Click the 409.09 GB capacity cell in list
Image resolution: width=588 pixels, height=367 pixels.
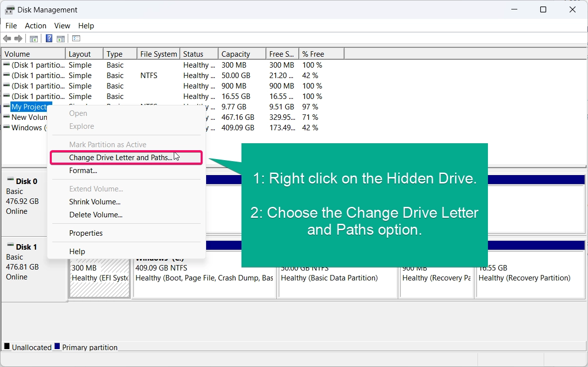pos(238,128)
